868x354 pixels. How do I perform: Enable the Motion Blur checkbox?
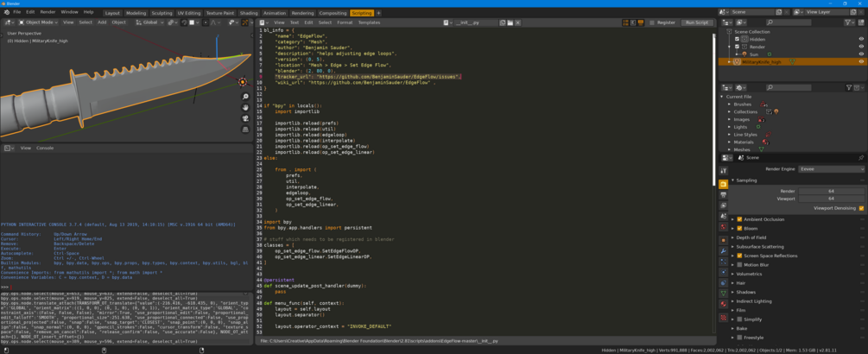(x=739, y=265)
